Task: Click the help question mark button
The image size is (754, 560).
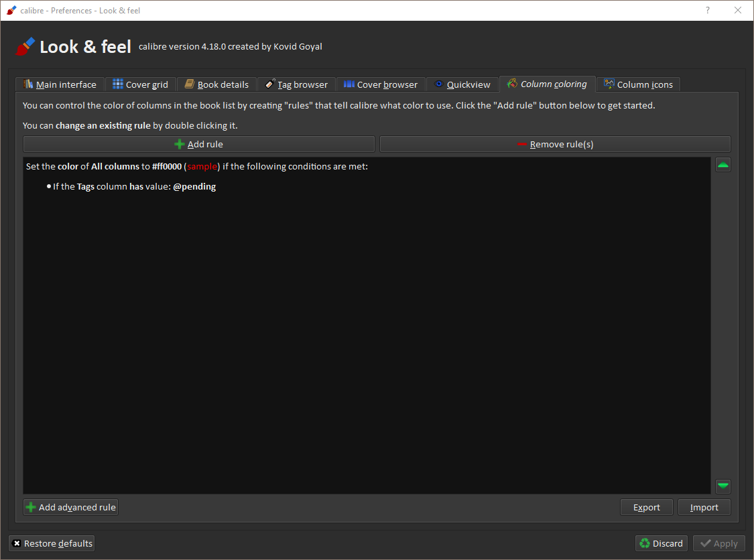Action: pyautogui.click(x=707, y=10)
